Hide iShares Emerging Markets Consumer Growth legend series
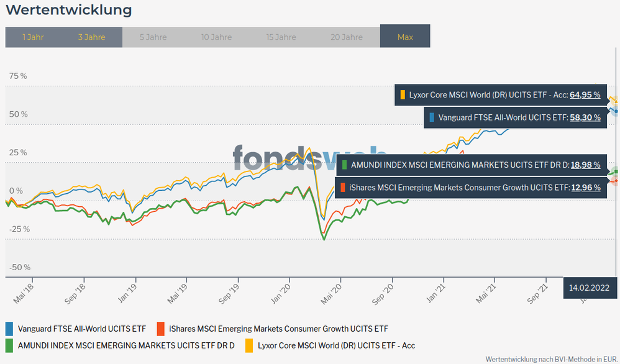620x364 pixels. pyautogui.click(x=278, y=329)
